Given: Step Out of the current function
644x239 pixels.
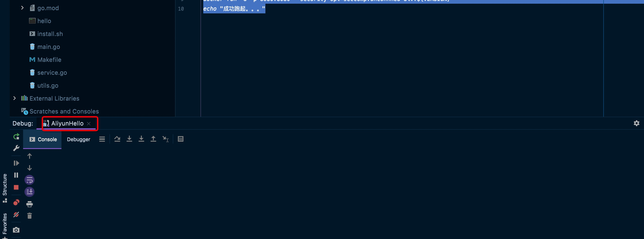Looking at the screenshot, I should click(153, 139).
